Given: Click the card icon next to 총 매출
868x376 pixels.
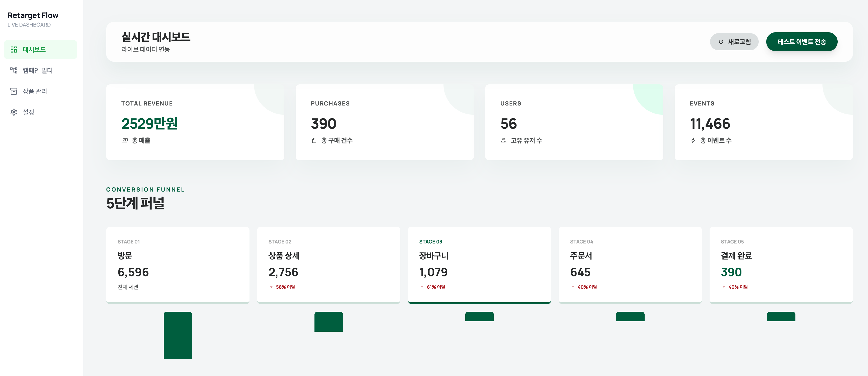Looking at the screenshot, I should click(125, 141).
